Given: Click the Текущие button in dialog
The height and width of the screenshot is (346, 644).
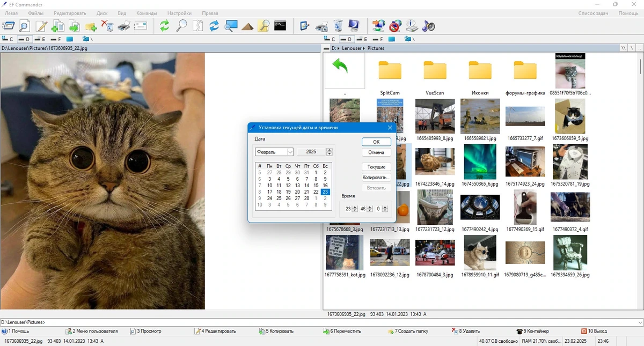Looking at the screenshot, I should [376, 167].
